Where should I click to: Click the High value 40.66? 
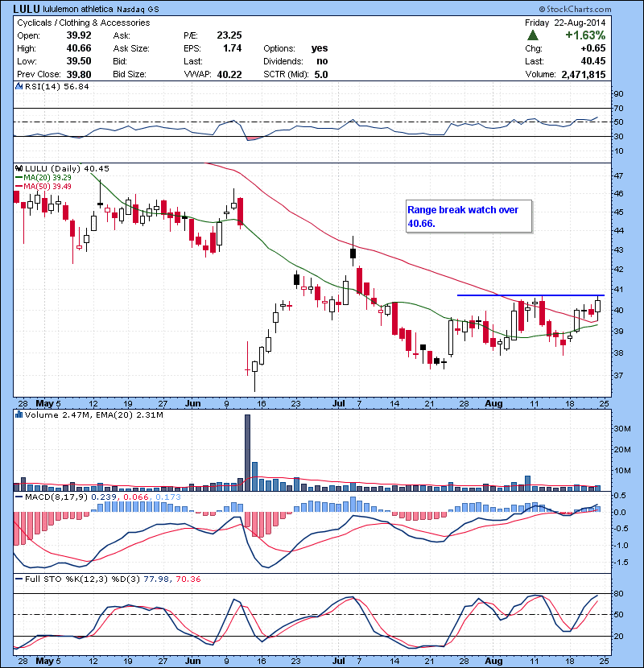tap(79, 48)
